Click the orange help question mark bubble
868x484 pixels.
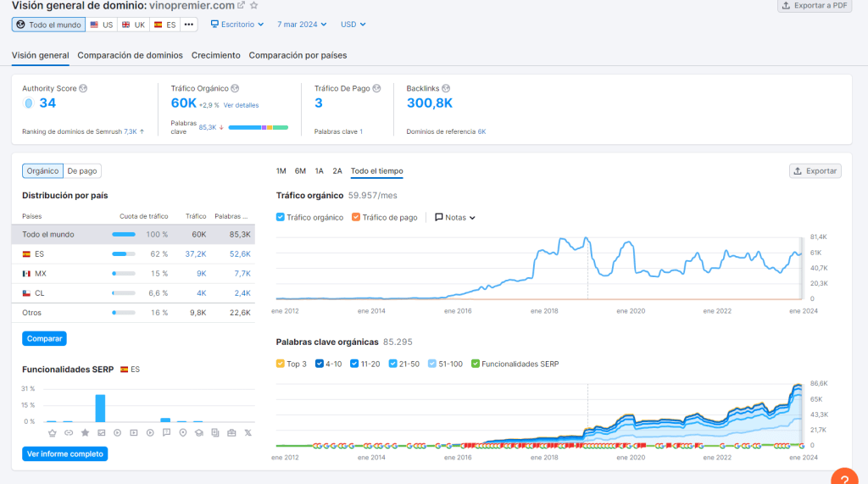click(x=845, y=477)
